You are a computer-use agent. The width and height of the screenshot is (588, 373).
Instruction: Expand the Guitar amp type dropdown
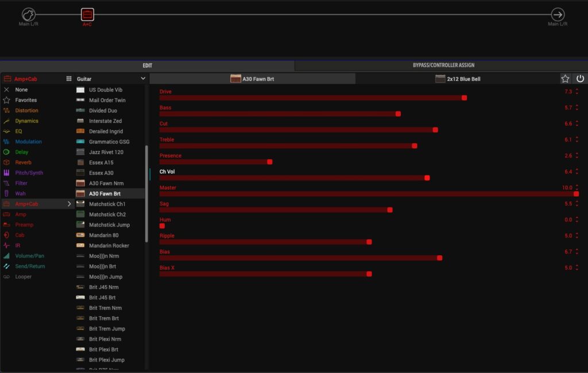coord(143,79)
